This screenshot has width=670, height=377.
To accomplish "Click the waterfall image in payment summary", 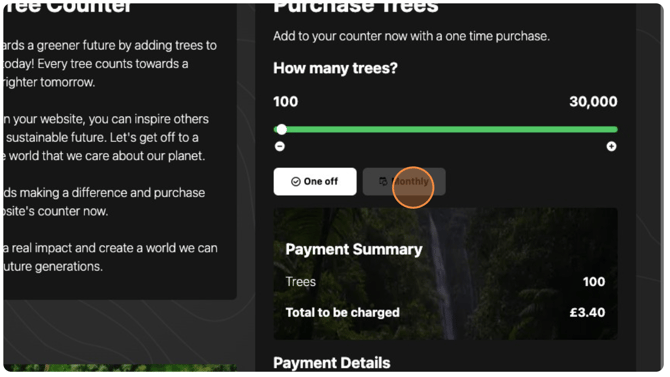I will tap(446, 274).
